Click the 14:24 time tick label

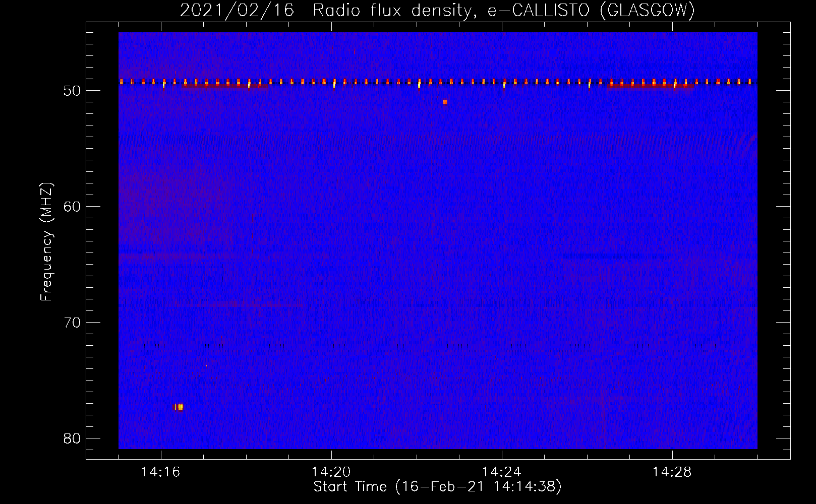click(501, 472)
